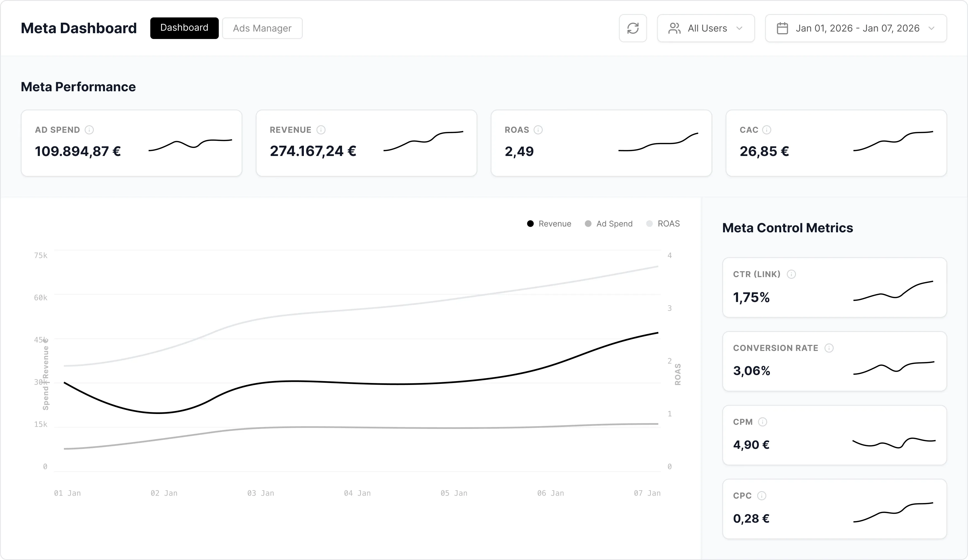Click the Revenue line's 07 Jan endpoint

658,333
